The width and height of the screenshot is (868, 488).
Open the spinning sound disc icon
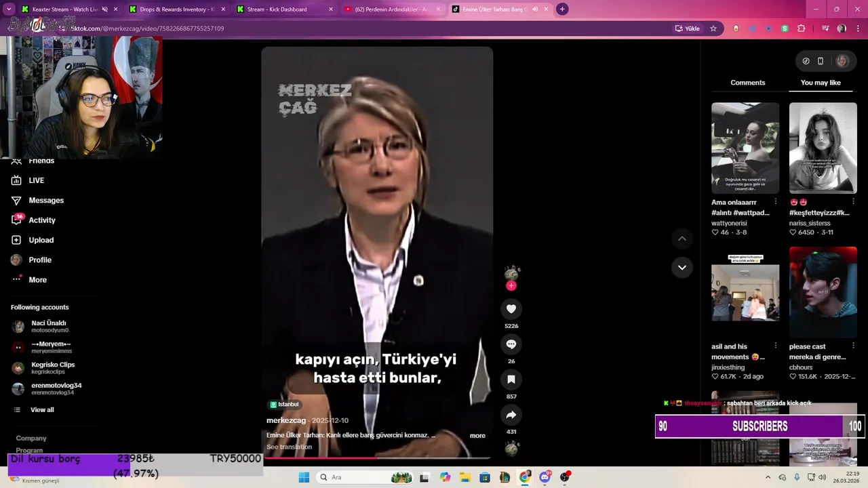coord(511,448)
